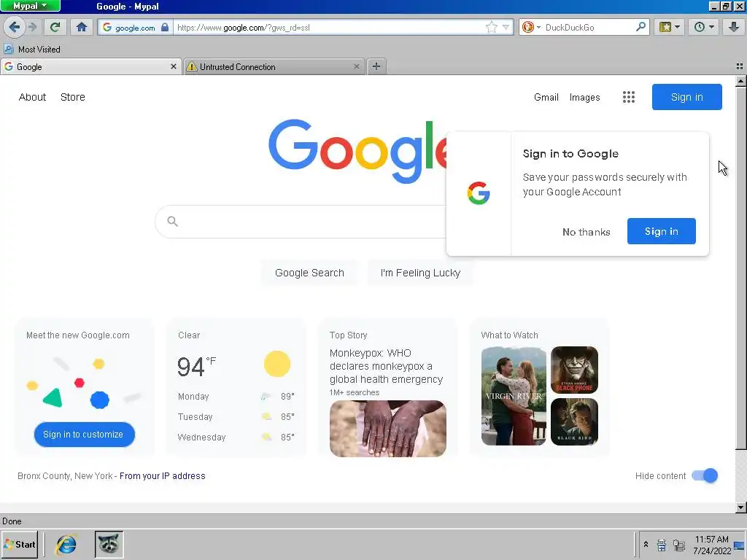
Task: Click the sun weather icon
Action: 277,364
